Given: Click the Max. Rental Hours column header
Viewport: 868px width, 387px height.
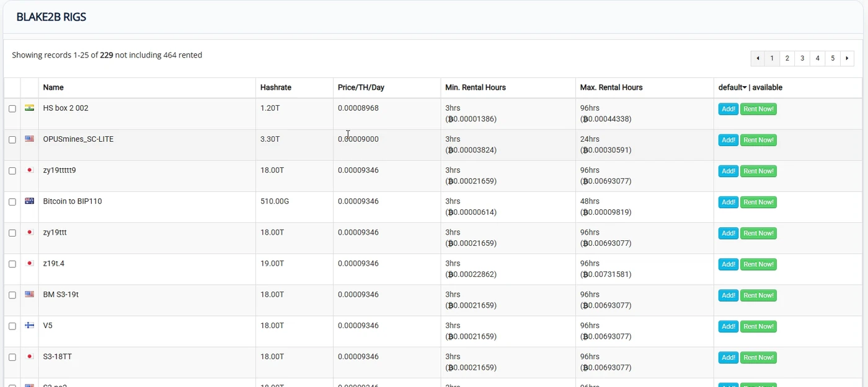Looking at the screenshot, I should (x=611, y=87).
